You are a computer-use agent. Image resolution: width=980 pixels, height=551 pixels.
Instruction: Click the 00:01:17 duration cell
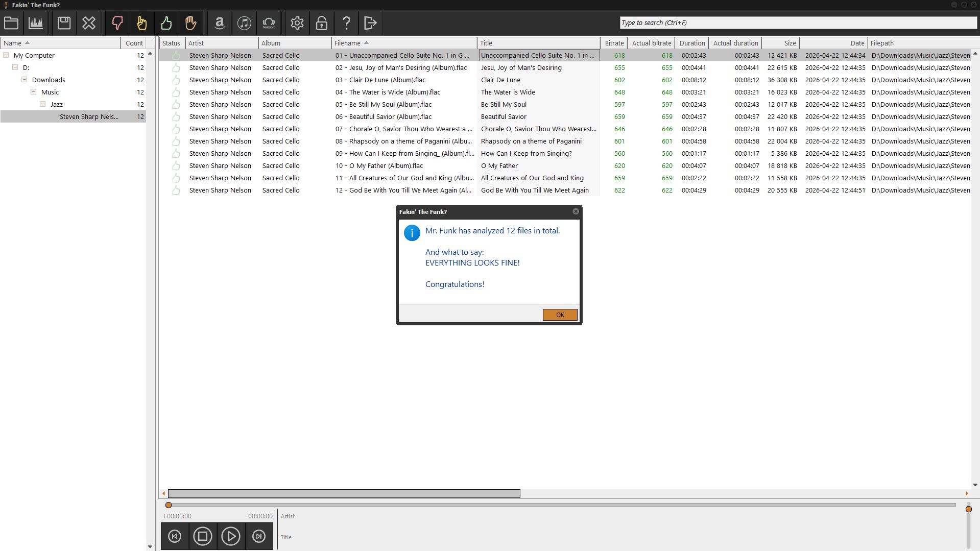click(694, 153)
